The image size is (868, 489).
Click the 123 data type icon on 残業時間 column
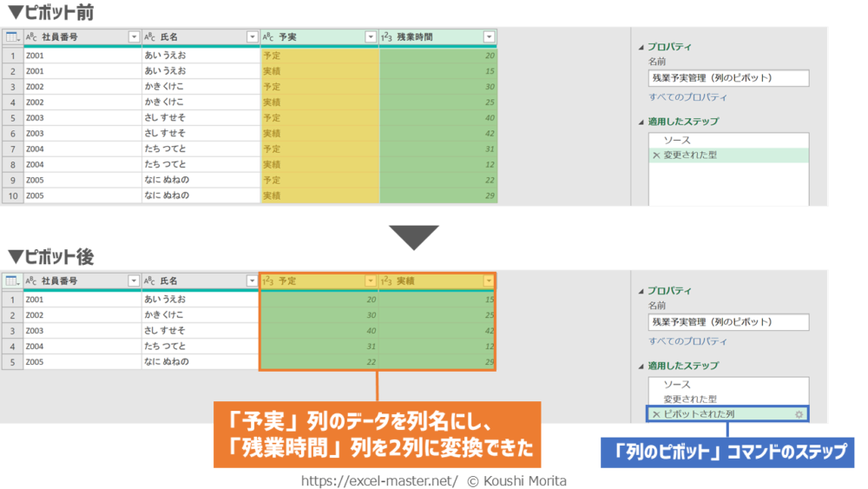pos(386,37)
